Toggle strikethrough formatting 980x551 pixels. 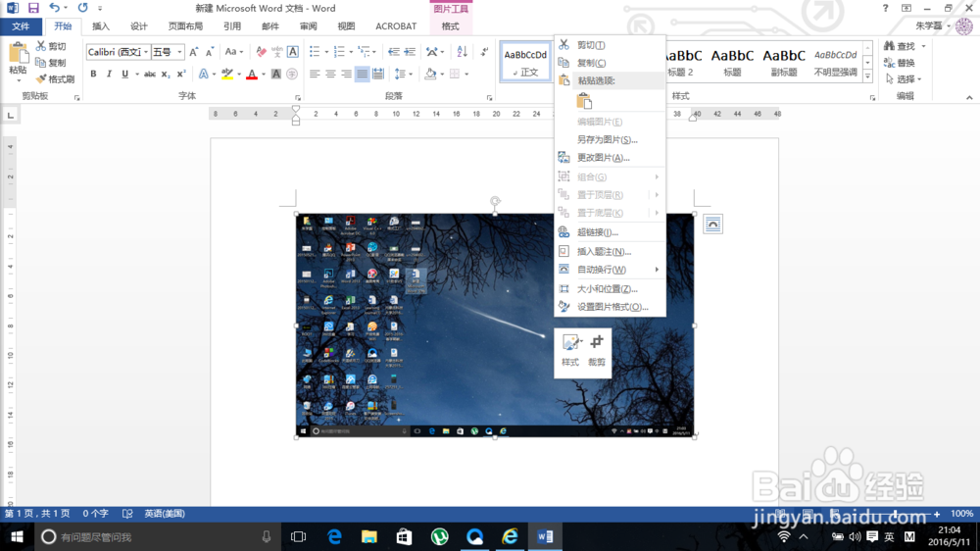coord(150,74)
